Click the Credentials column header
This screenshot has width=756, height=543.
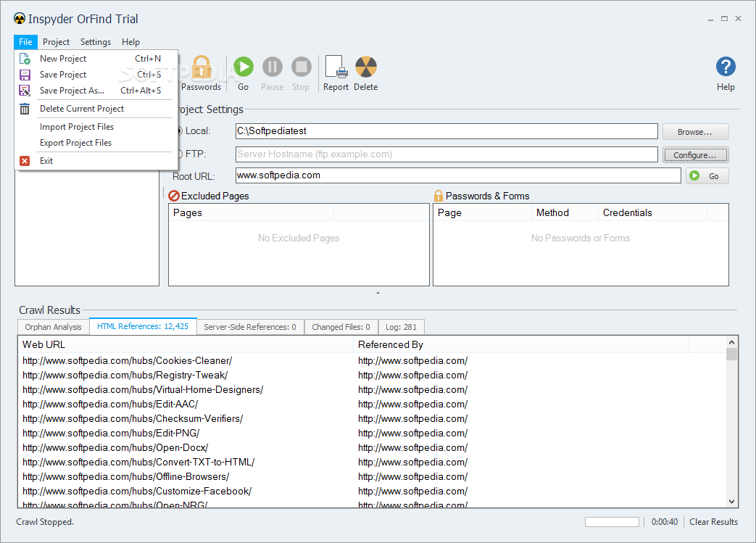tap(652, 212)
